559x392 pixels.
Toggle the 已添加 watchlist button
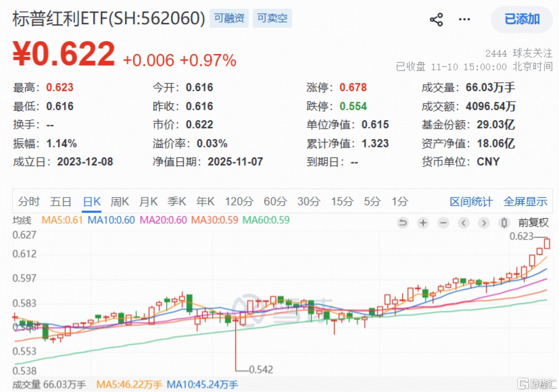click(x=522, y=20)
